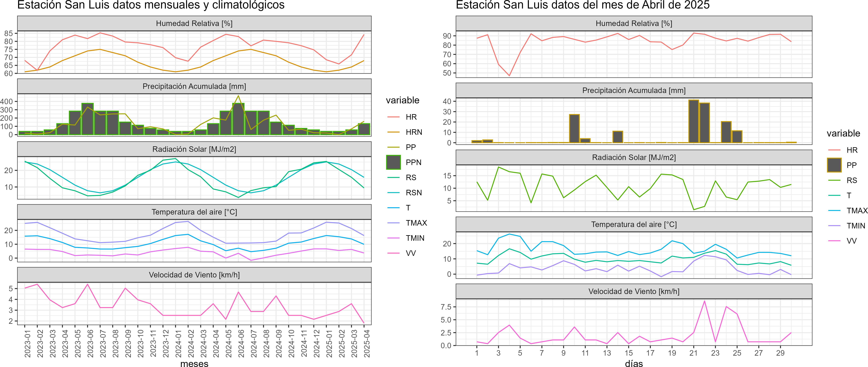Click the HRN legend line swatch
The height and width of the screenshot is (367, 868).
(393, 132)
